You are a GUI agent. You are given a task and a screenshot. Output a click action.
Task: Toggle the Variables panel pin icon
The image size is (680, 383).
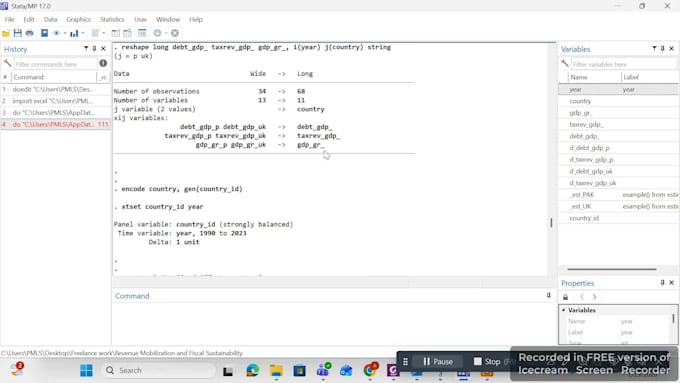[x=663, y=49]
